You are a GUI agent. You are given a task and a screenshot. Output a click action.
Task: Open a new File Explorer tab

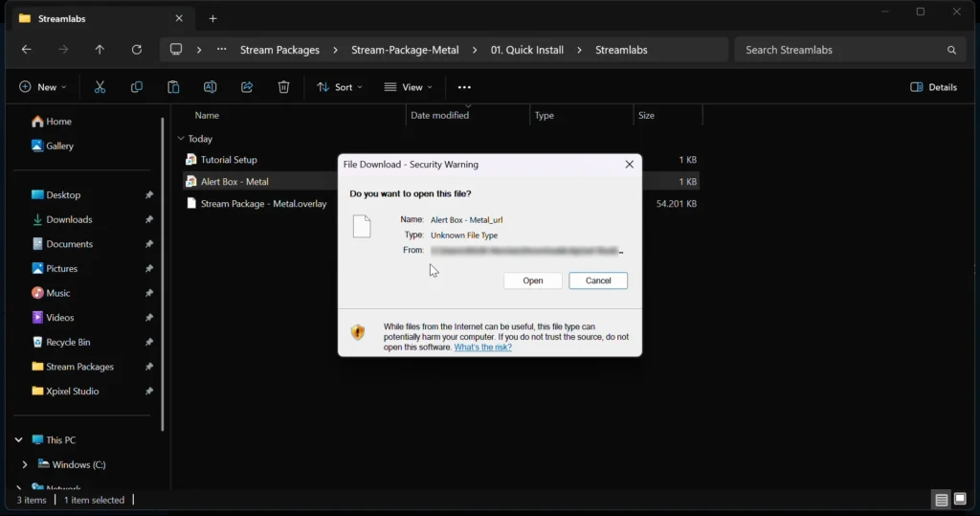[x=212, y=18]
